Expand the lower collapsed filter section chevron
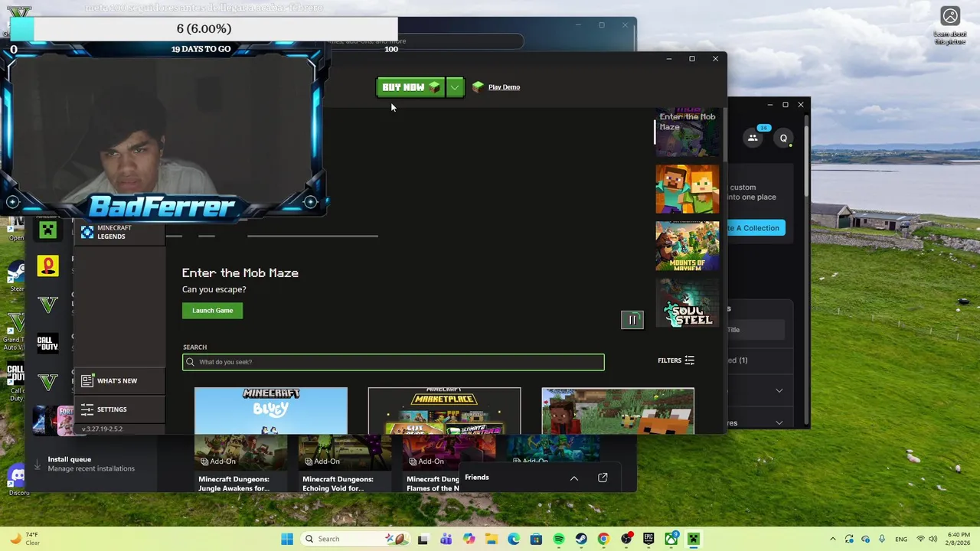The height and width of the screenshot is (551, 980). tap(779, 422)
